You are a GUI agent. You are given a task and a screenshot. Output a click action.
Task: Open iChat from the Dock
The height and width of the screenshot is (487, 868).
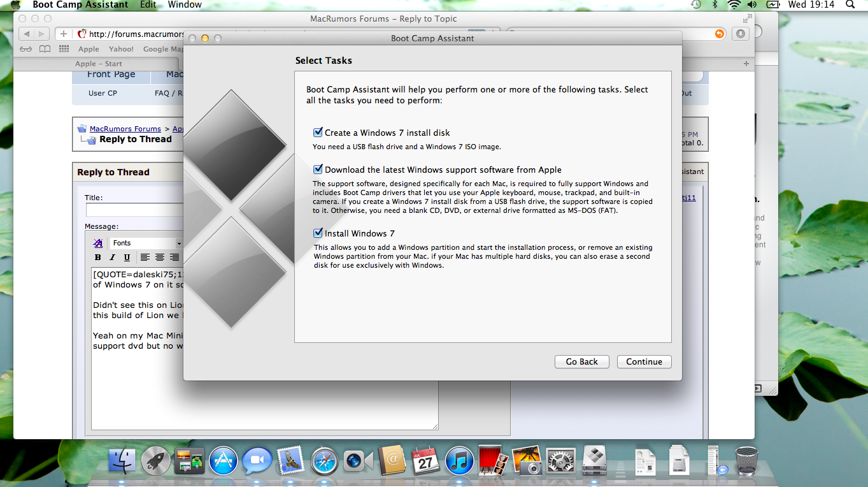coord(257,460)
